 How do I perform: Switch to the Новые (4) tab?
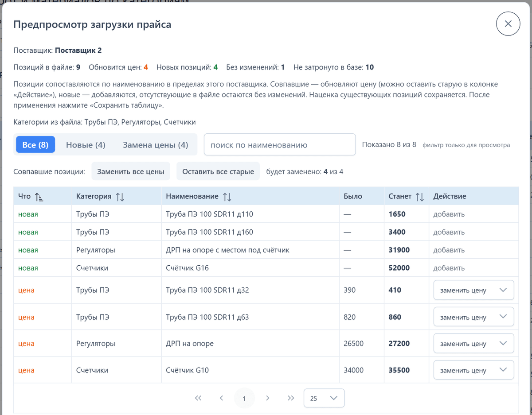[86, 145]
